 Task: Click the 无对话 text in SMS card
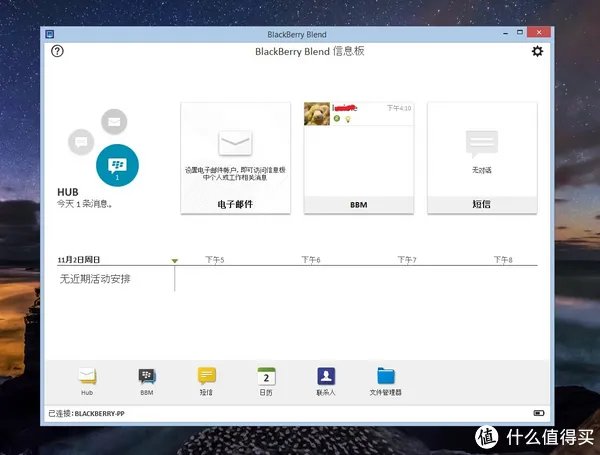coord(481,170)
